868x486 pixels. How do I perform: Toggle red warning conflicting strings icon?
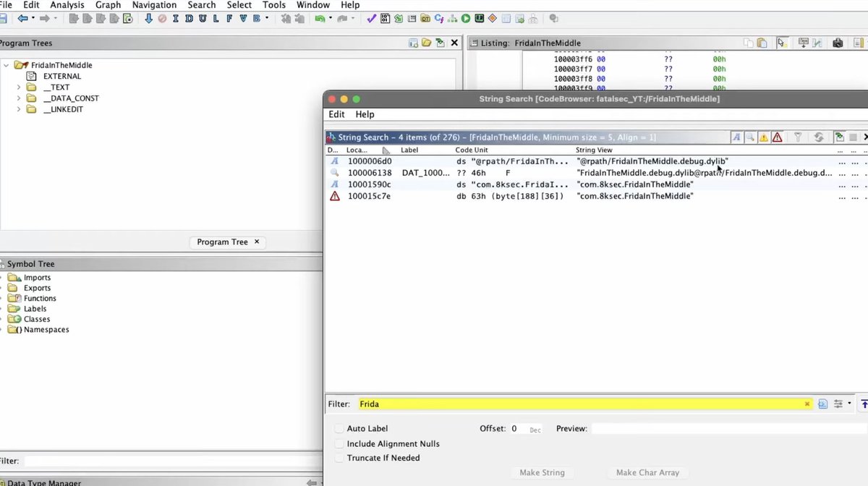778,137
